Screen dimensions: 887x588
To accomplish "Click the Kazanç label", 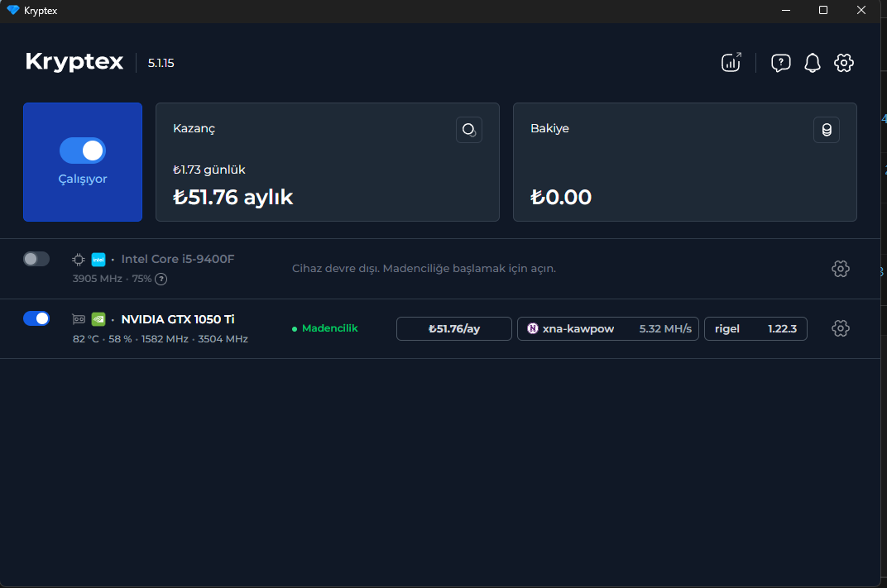I will [x=194, y=129].
